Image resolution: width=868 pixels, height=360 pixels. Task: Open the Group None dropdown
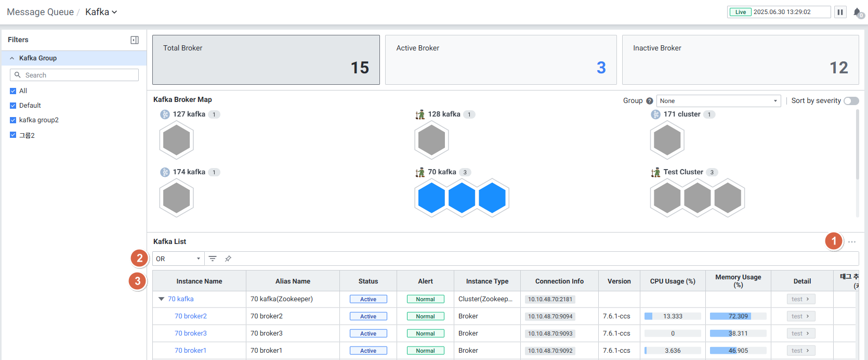coord(718,101)
